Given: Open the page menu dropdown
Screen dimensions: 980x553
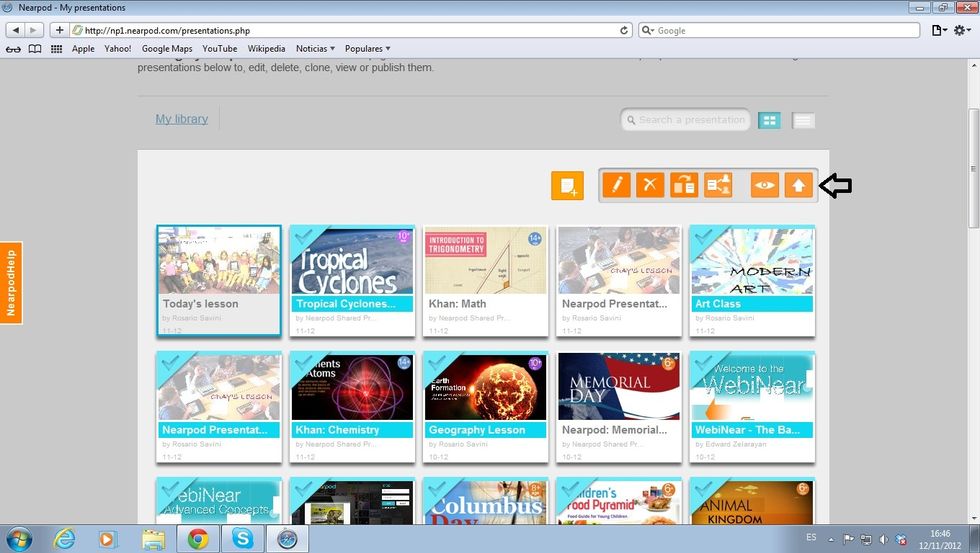Looking at the screenshot, I should tap(939, 30).
